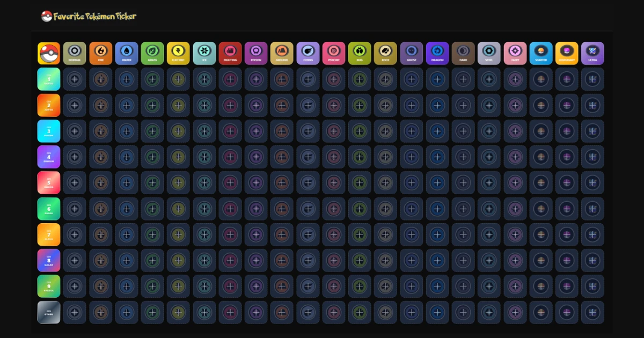Select the Gen 9 Paldea row tile

coord(49,286)
